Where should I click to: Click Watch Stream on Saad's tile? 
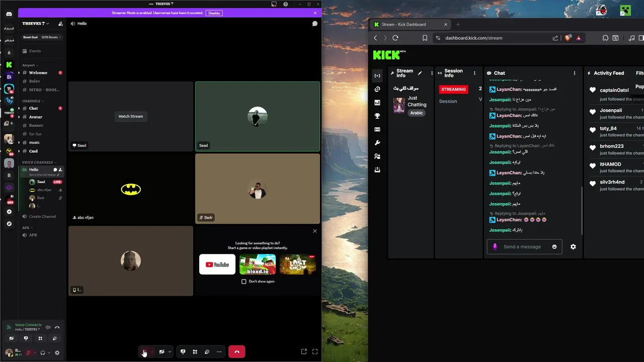[131, 117]
